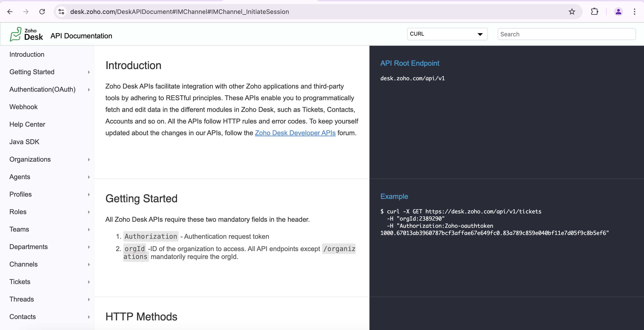Image resolution: width=644 pixels, height=330 pixels.
Task: Click the Search input field
Action: (x=566, y=34)
